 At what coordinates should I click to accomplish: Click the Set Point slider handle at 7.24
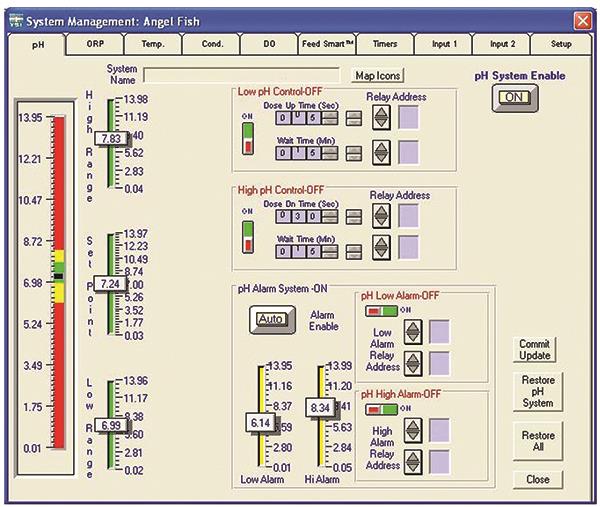pos(110,283)
